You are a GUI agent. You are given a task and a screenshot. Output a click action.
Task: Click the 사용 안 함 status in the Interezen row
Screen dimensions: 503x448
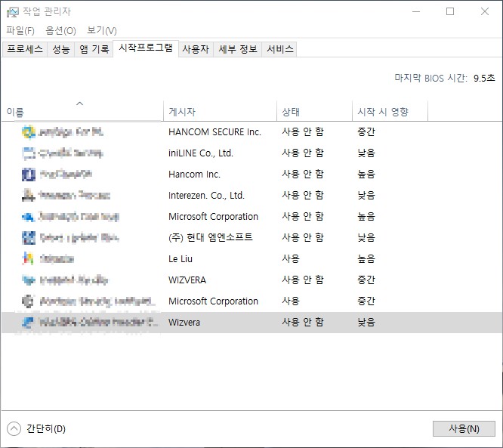(303, 196)
